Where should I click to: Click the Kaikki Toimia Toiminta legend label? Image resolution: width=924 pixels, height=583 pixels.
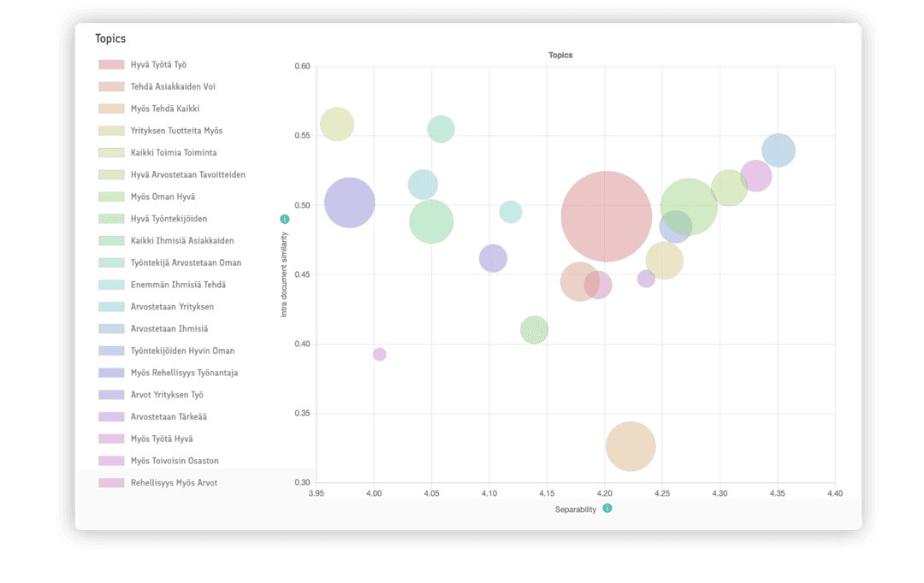click(173, 153)
